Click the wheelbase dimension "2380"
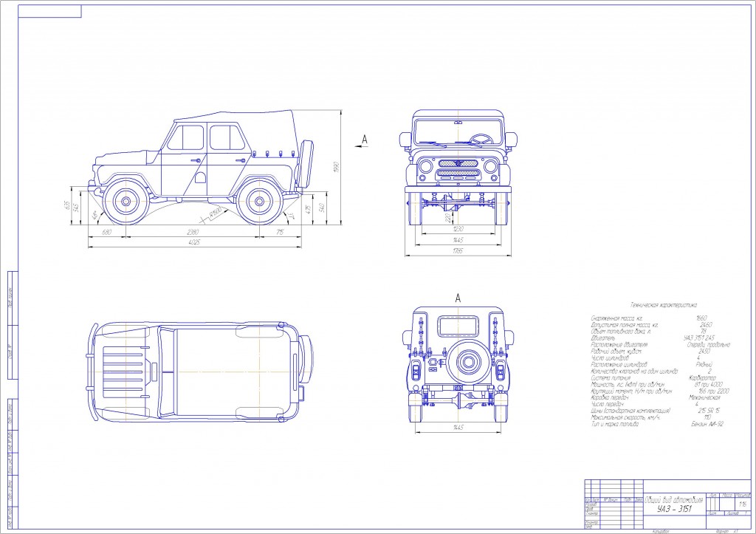This screenshot has height=534, width=756. pyautogui.click(x=192, y=232)
